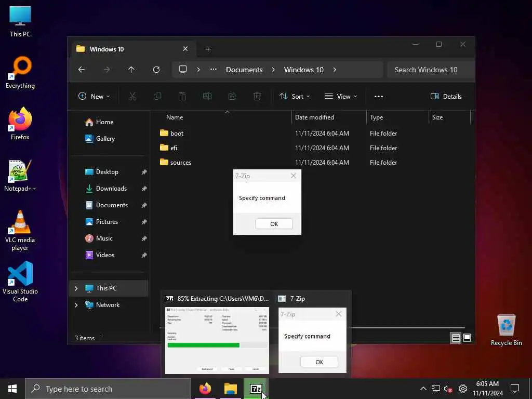Expand hidden path ellipsis in address bar
Viewport: 532px width, 399px height.
click(x=214, y=70)
